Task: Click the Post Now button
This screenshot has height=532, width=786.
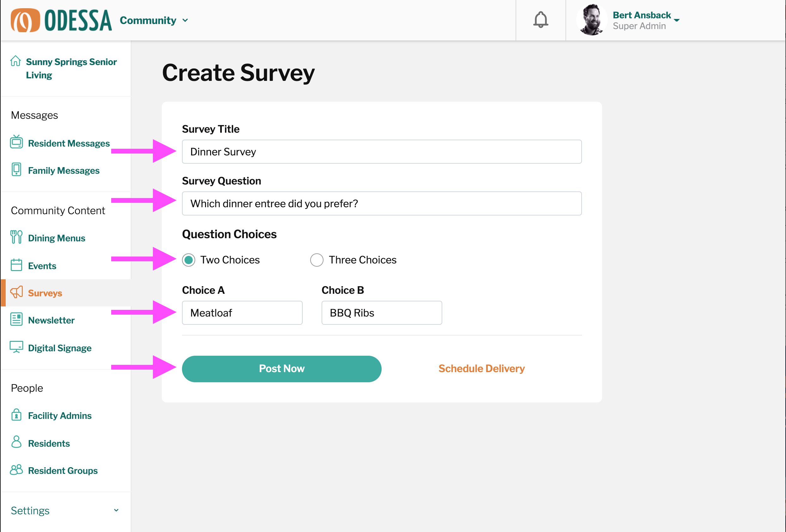Action: (281, 369)
